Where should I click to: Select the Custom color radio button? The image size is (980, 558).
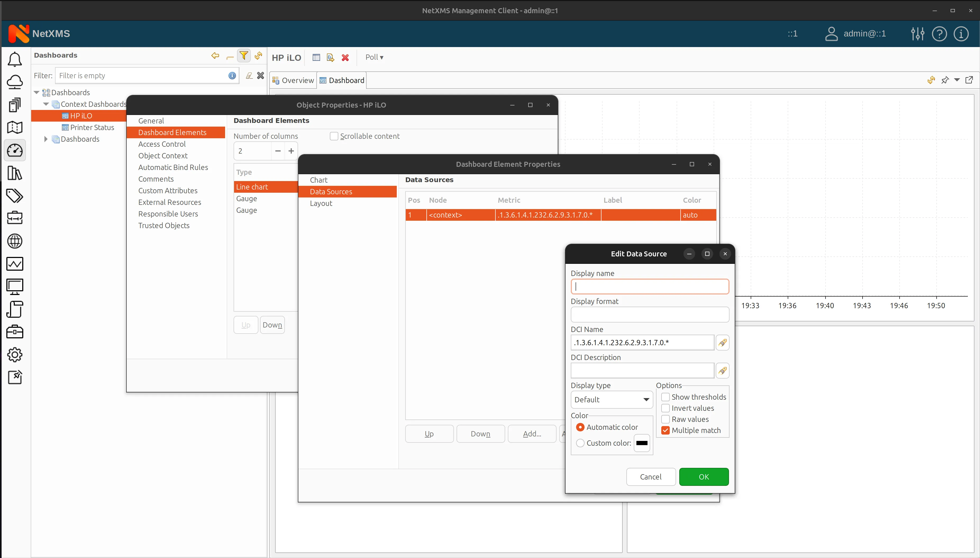580,443
